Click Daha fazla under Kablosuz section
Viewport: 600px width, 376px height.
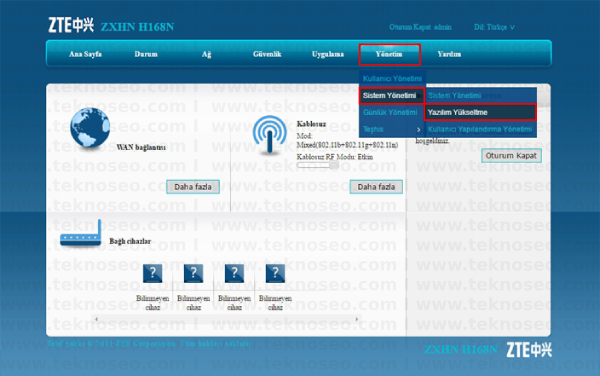pos(376,187)
